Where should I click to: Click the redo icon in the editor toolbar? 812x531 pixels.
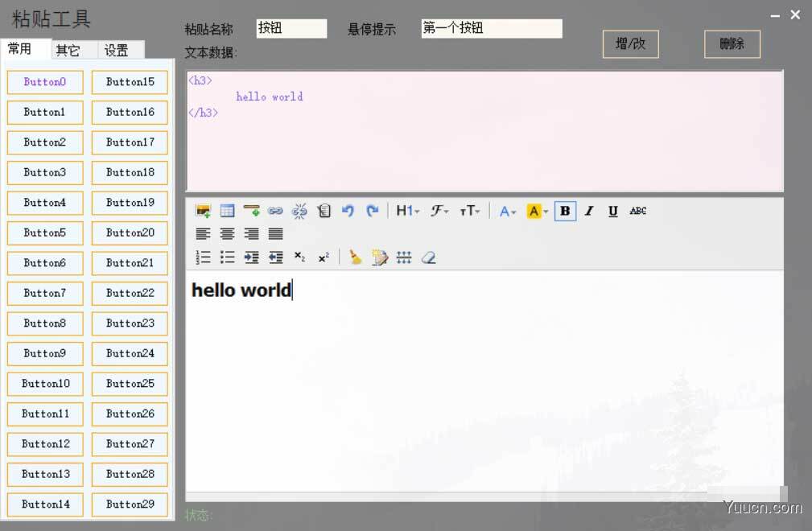tap(372, 211)
